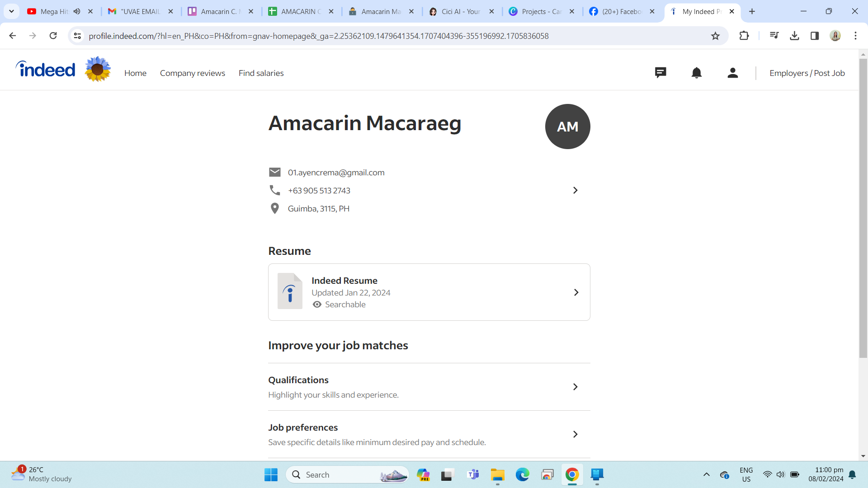Open Employers / Post Job link
This screenshot has height=488, width=868.
coord(807,73)
